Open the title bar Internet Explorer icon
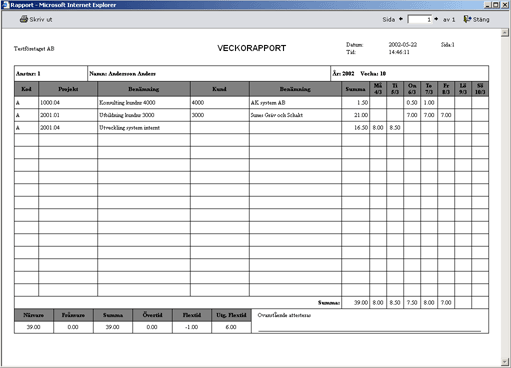Image resolution: width=511 pixels, height=368 pixels. coord(5,5)
